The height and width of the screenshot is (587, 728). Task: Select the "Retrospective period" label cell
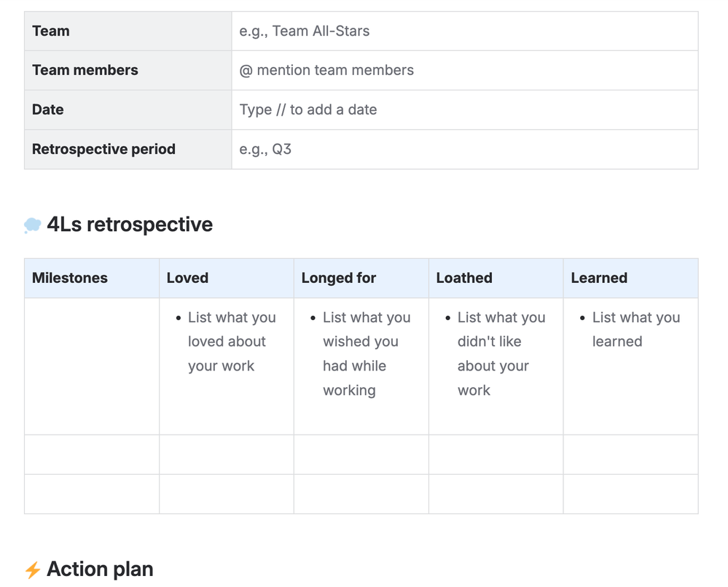tap(103, 149)
